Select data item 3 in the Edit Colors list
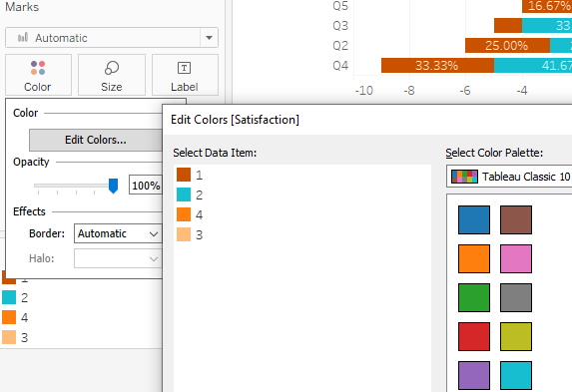The width and height of the screenshot is (572, 392). (x=302, y=234)
